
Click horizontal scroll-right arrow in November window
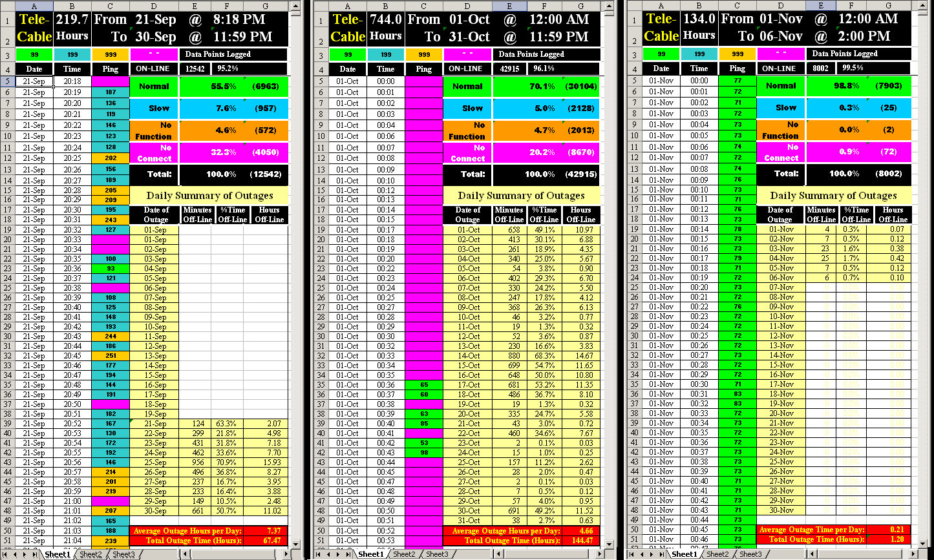coord(913,554)
